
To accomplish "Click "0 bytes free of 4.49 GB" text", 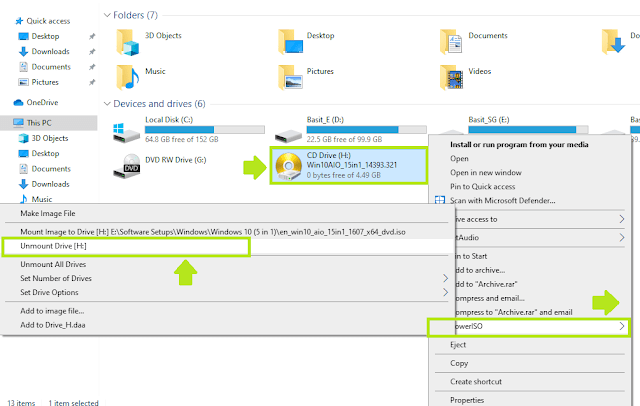I will click(344, 175).
